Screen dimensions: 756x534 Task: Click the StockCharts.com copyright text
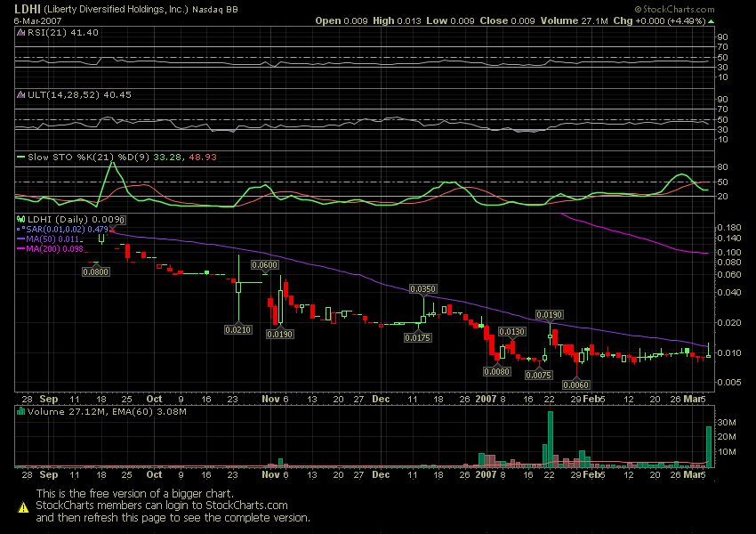(674, 9)
